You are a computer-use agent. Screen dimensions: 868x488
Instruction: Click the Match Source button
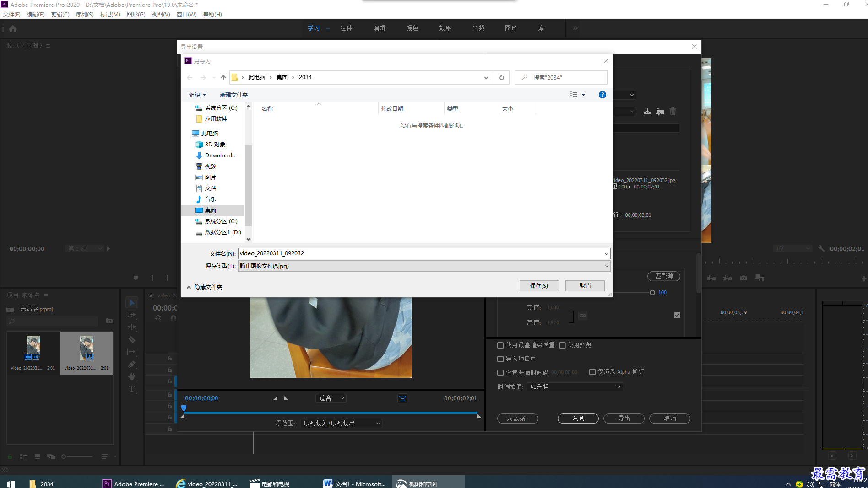pos(663,276)
